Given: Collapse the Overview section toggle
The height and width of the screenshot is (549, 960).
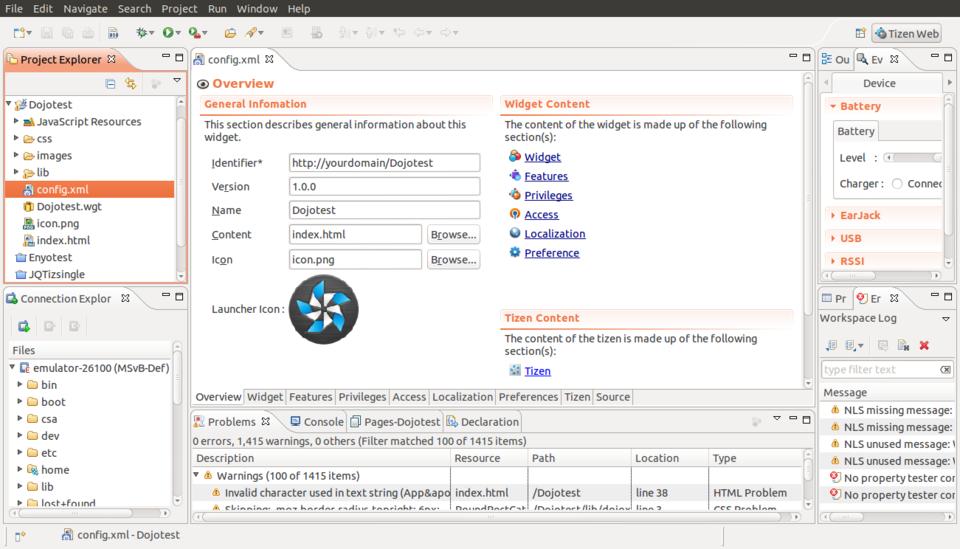Looking at the screenshot, I should coord(203,84).
